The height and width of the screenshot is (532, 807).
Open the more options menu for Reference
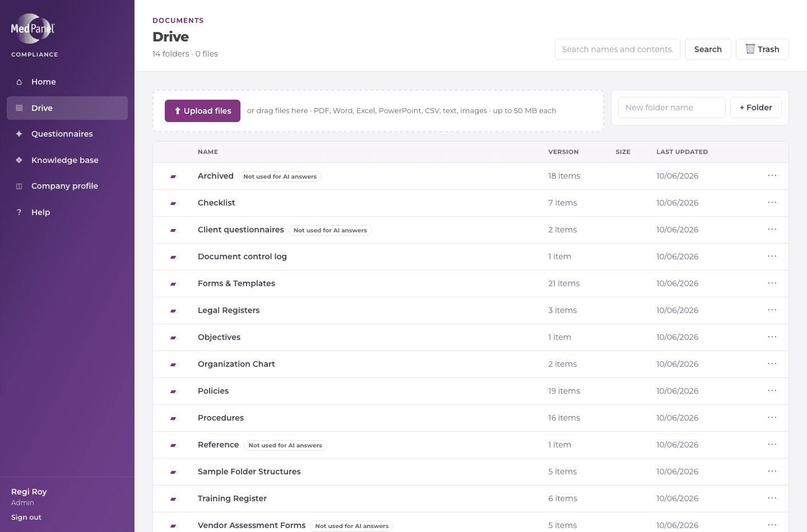(x=772, y=445)
